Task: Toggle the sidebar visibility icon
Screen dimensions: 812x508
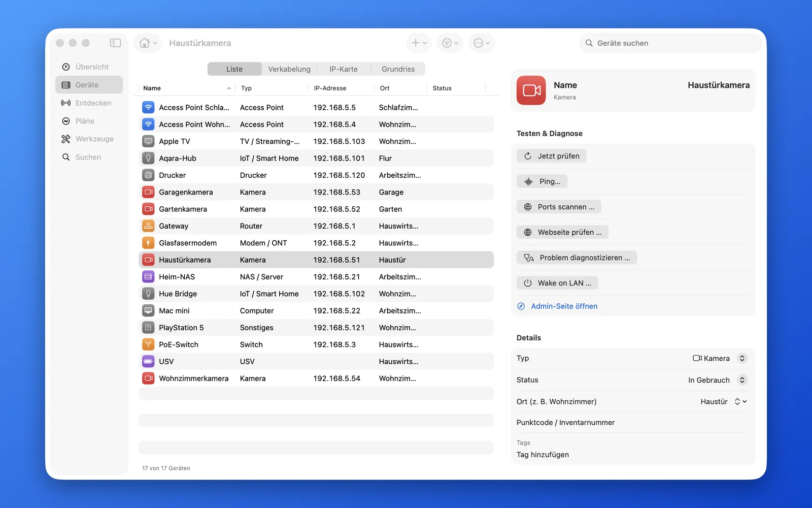Action: tap(115, 43)
